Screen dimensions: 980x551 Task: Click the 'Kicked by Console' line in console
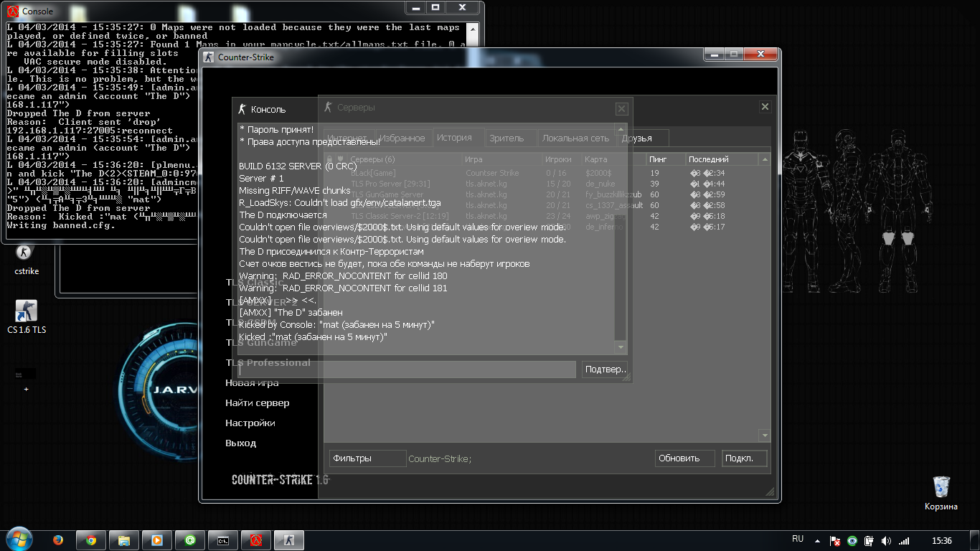[x=336, y=324]
